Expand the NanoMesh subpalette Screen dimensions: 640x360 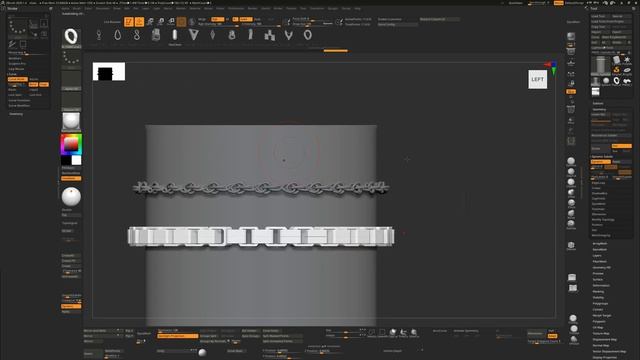600,249
